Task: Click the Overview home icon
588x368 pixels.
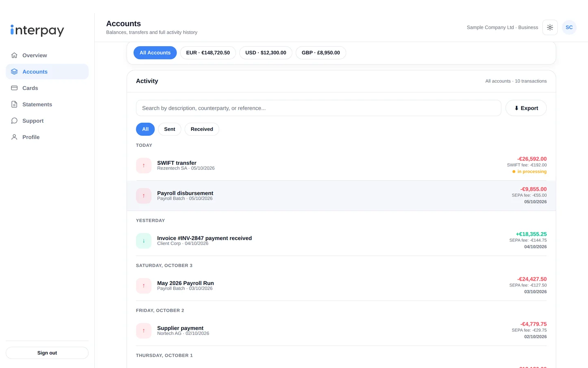Action: pos(14,55)
